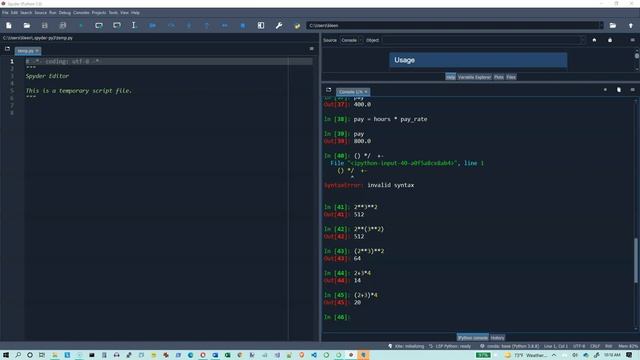This screenshot has height=360, width=640.
Task: Go to Help pane home
Action: click(x=594, y=40)
